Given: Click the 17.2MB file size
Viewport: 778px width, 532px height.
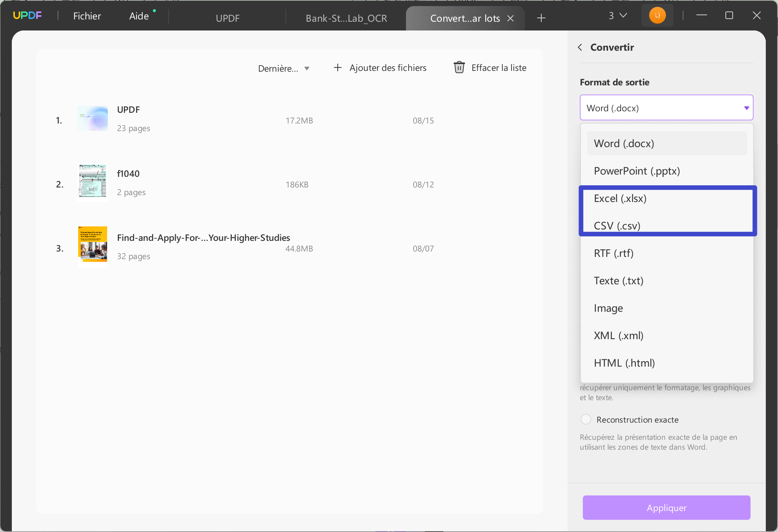Looking at the screenshot, I should [299, 121].
